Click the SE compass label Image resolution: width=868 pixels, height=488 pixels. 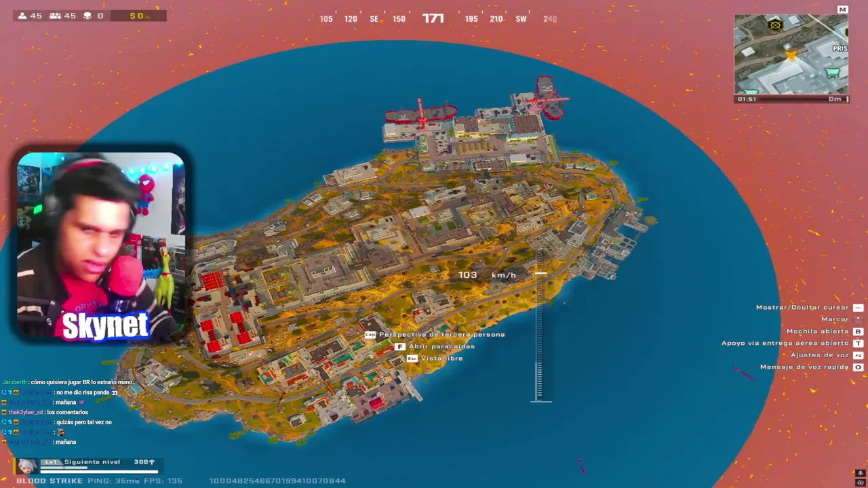(x=374, y=19)
